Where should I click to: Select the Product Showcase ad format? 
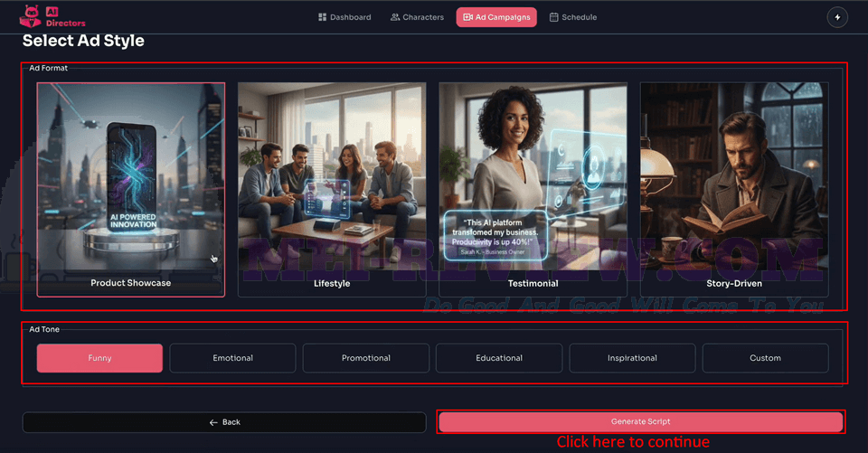tap(130, 190)
